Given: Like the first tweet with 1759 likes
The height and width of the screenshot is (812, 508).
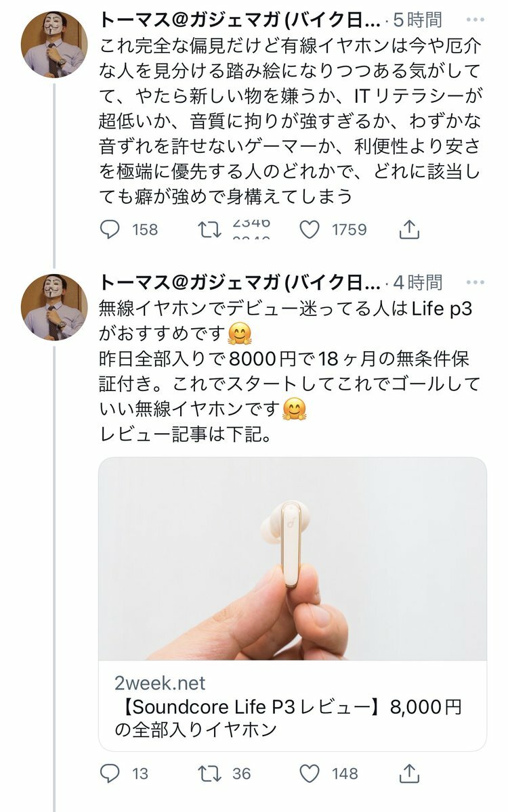Looking at the screenshot, I should pos(310,230).
